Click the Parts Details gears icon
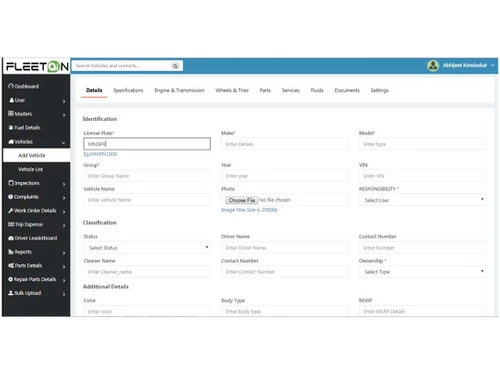The image size is (500, 375). pyautogui.click(x=11, y=265)
